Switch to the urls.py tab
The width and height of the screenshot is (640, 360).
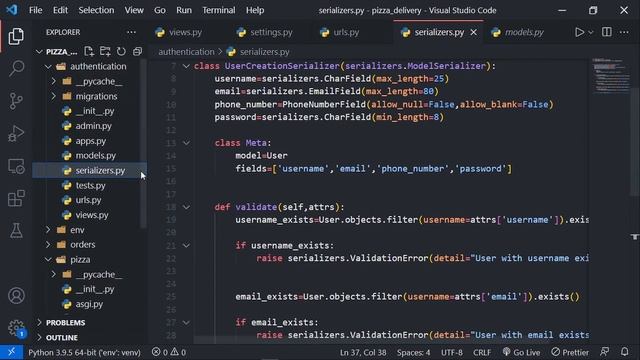(x=346, y=32)
